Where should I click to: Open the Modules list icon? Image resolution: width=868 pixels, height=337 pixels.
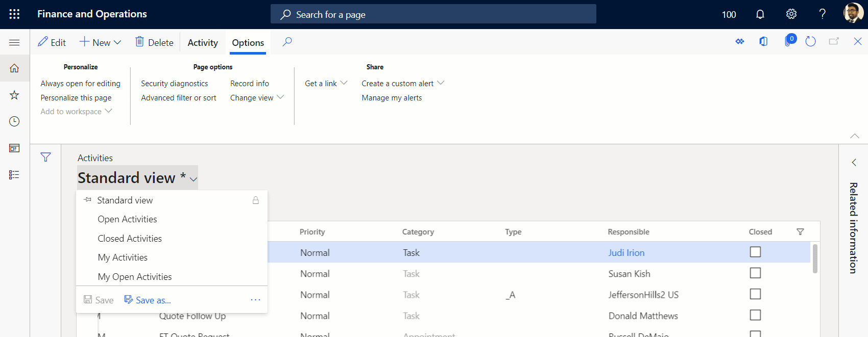(14, 175)
